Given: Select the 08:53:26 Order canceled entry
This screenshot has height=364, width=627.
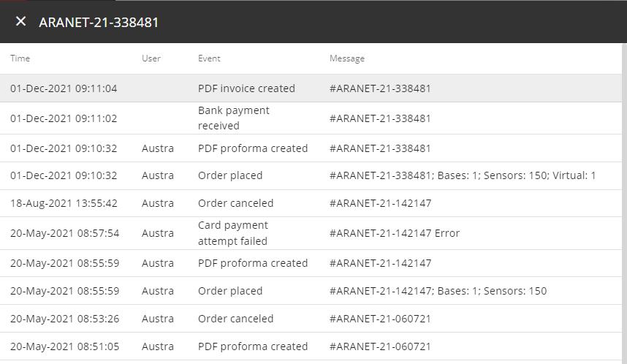Looking at the screenshot, I should (x=235, y=319).
